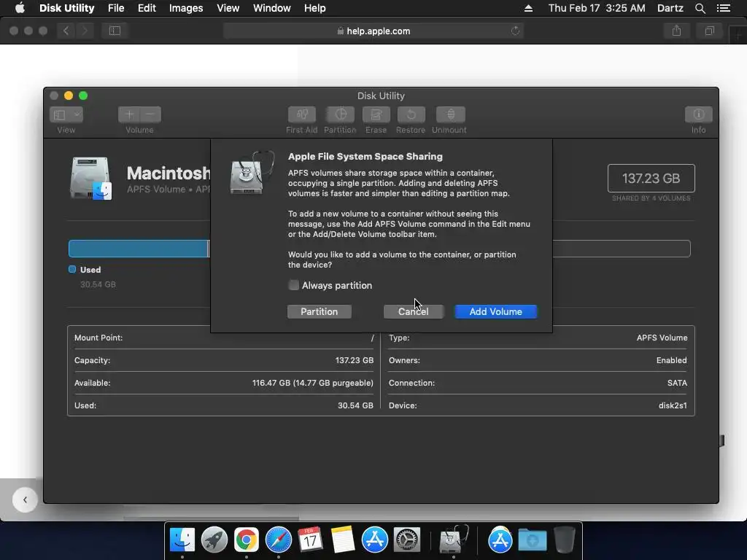Click the disk2s1 device value

[672, 405]
